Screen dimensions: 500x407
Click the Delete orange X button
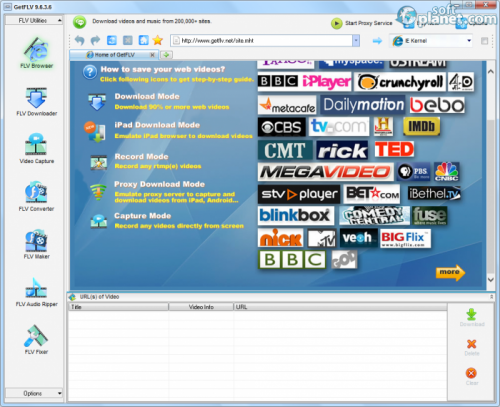click(x=472, y=347)
